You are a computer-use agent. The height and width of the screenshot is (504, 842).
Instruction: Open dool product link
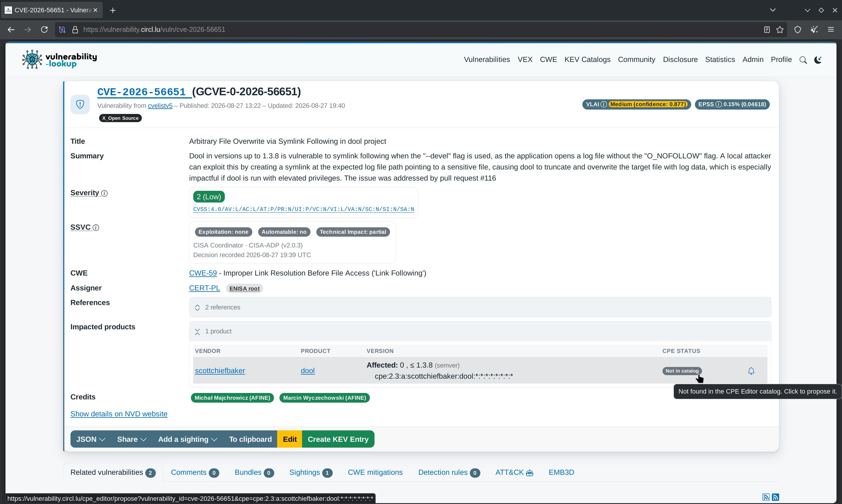308,370
